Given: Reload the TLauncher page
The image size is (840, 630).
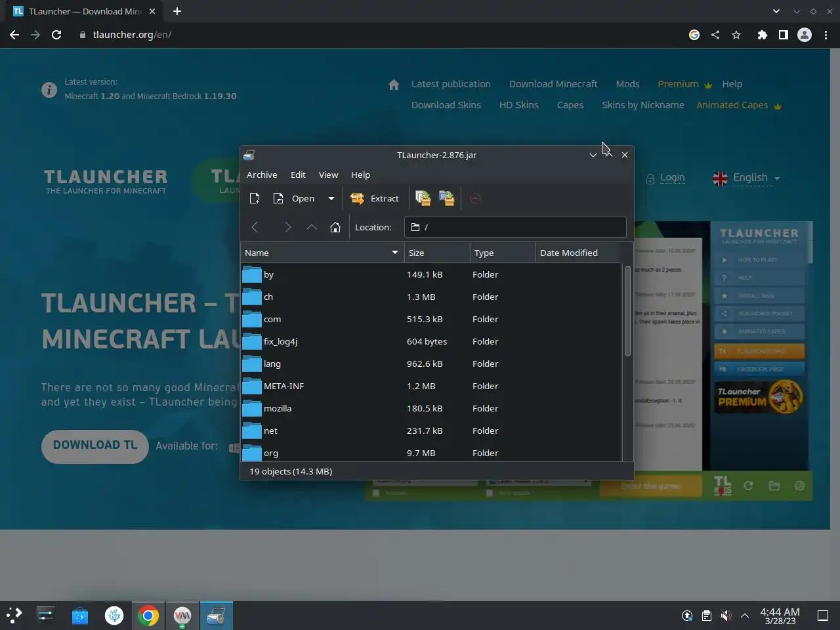Looking at the screenshot, I should 56,35.
